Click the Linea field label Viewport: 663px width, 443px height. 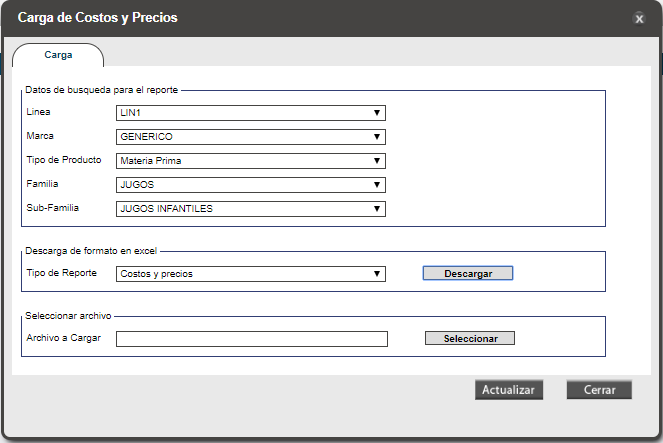pyautogui.click(x=38, y=112)
